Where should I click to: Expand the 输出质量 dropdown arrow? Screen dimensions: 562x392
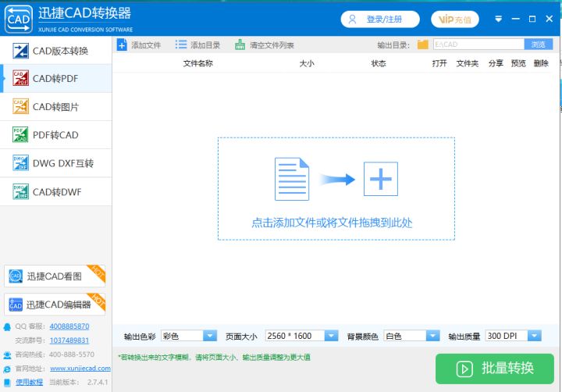[535, 336]
